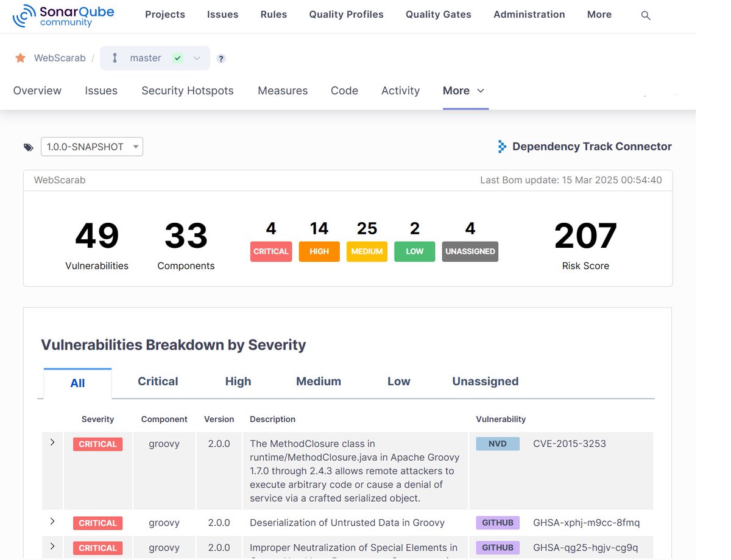The height and width of the screenshot is (560, 731).
Task: Click the orange HIGH summary badge
Action: click(x=319, y=251)
